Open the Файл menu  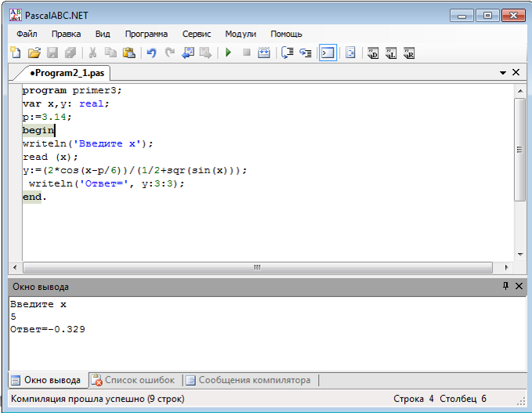click(x=26, y=34)
